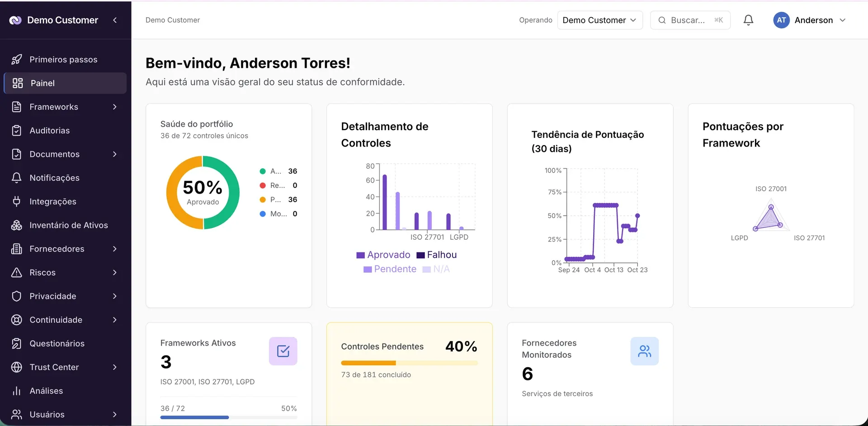Toggle the Falhou legend entry
Viewport: 868px width, 426px height.
coord(437,255)
